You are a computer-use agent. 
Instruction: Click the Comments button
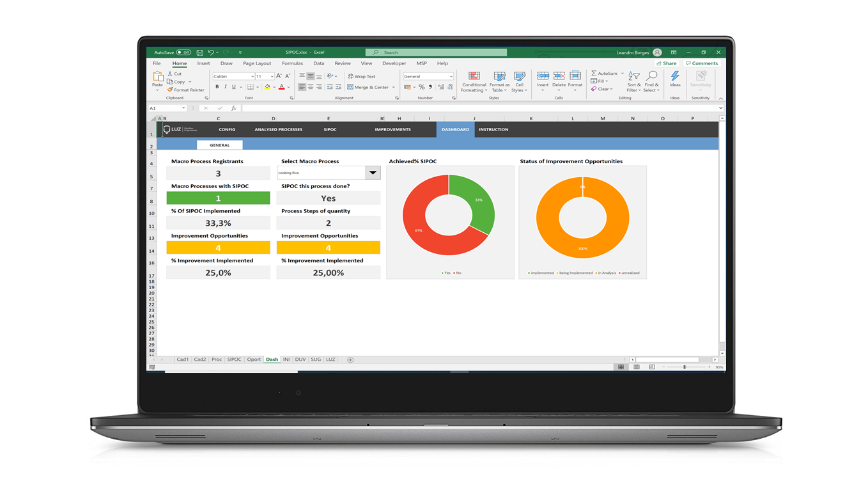(702, 63)
